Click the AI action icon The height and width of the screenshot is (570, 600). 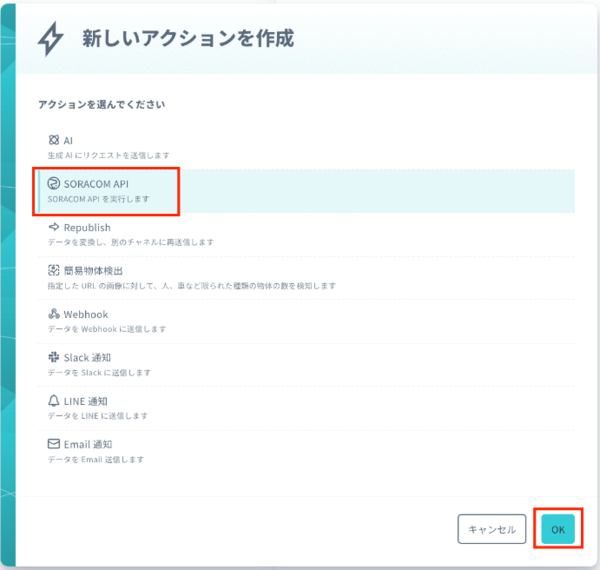54,140
